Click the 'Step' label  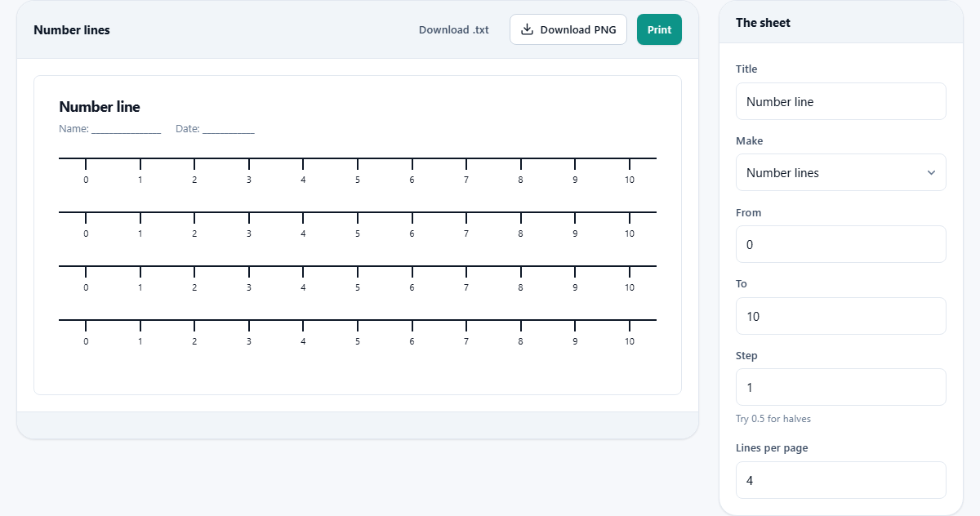pos(746,356)
